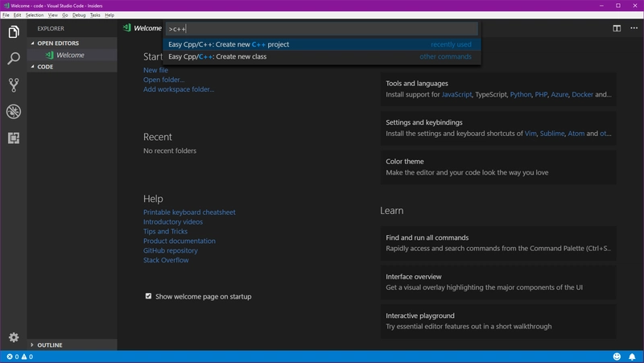This screenshot has height=363, width=644.
Task: Collapse the CODE folder section
Action: [44, 67]
